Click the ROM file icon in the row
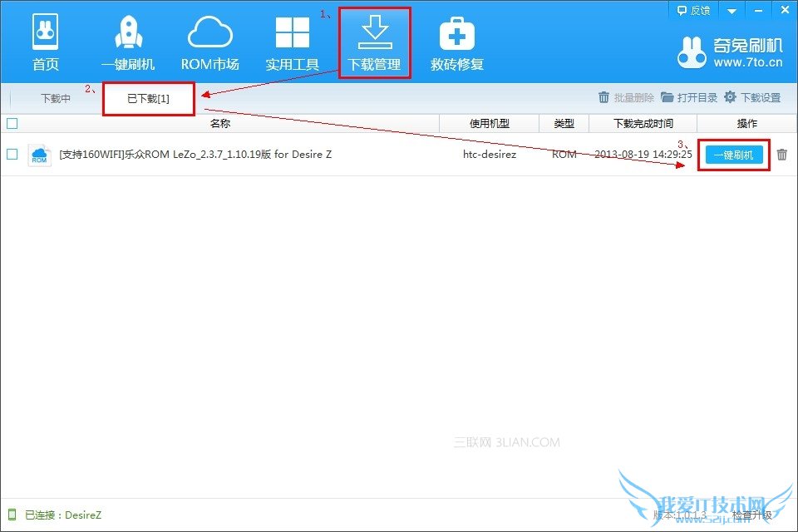The height and width of the screenshot is (532, 798). coord(39,155)
